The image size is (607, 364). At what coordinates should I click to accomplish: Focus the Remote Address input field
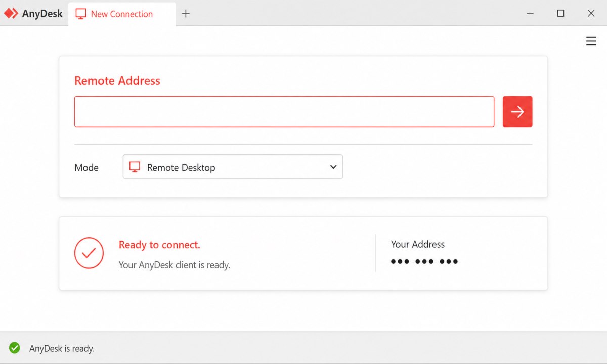pyautogui.click(x=284, y=112)
